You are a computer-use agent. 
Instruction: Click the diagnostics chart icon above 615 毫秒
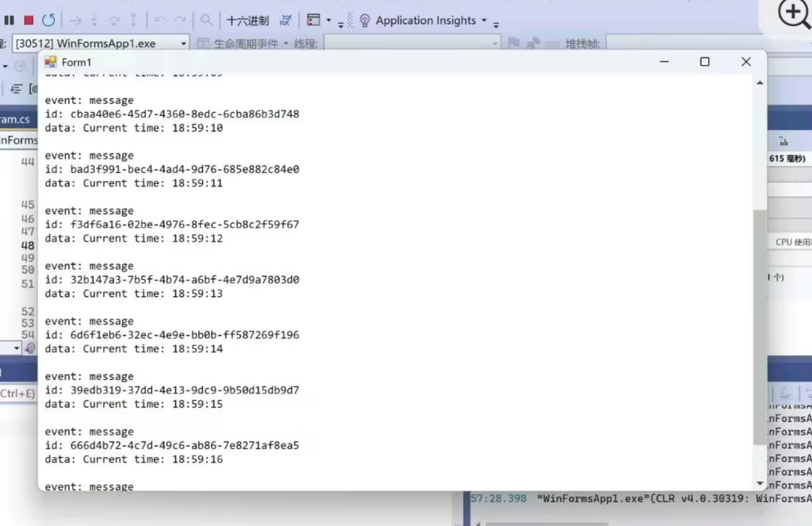tap(783, 142)
